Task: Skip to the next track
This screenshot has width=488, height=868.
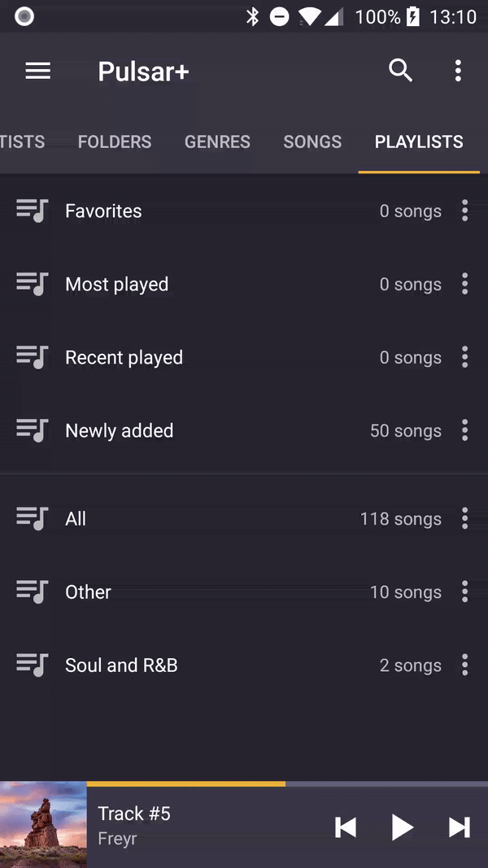Action: point(460,827)
